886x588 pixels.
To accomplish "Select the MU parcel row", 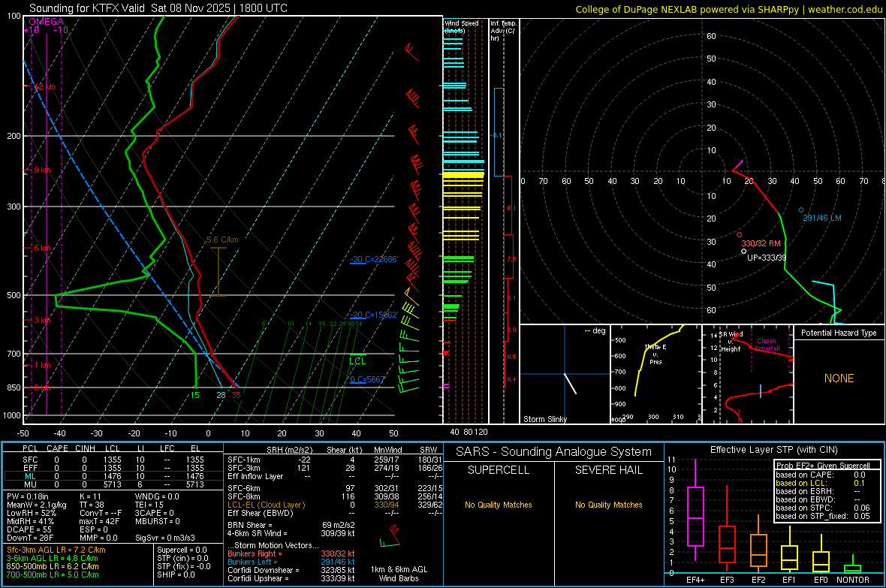I will pos(113,484).
